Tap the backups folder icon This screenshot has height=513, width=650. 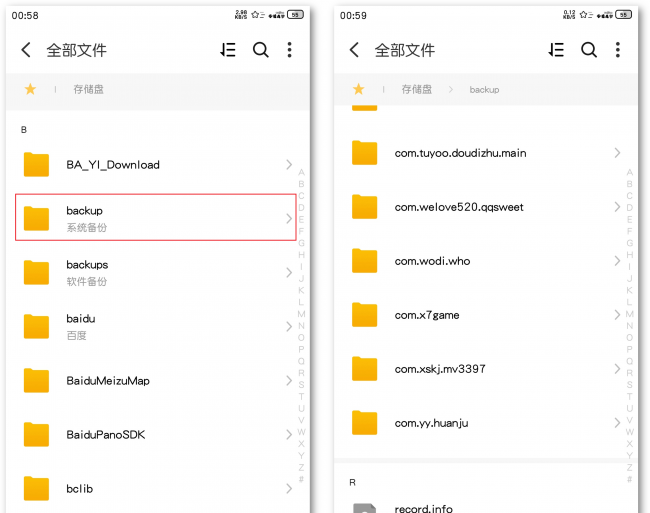coord(36,273)
